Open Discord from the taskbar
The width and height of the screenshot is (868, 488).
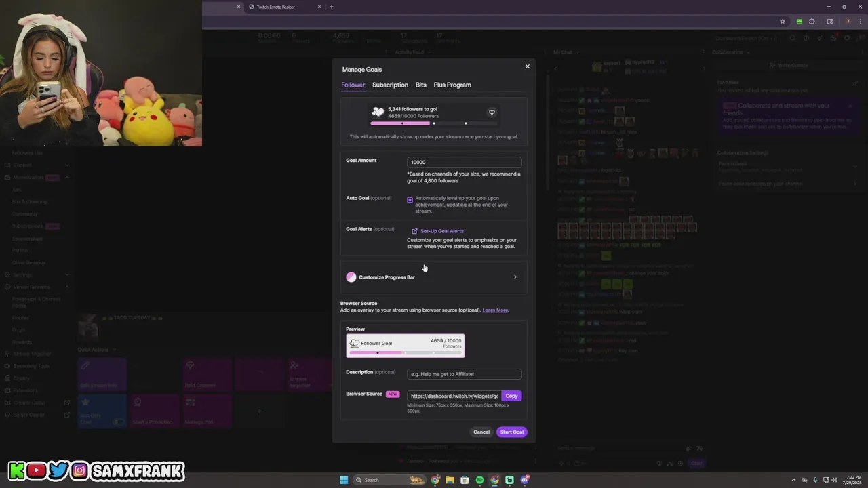point(524,480)
